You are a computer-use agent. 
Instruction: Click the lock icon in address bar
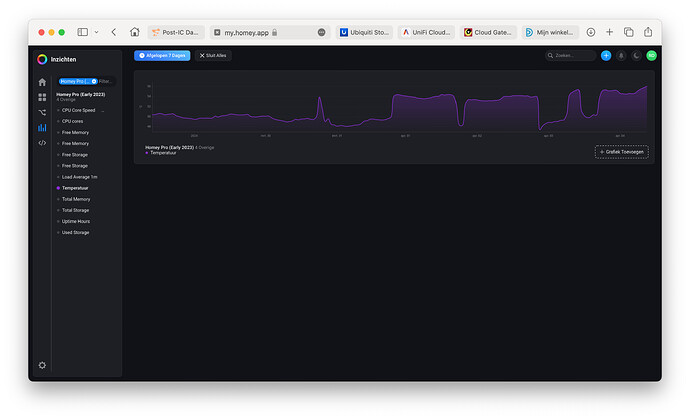pos(275,32)
